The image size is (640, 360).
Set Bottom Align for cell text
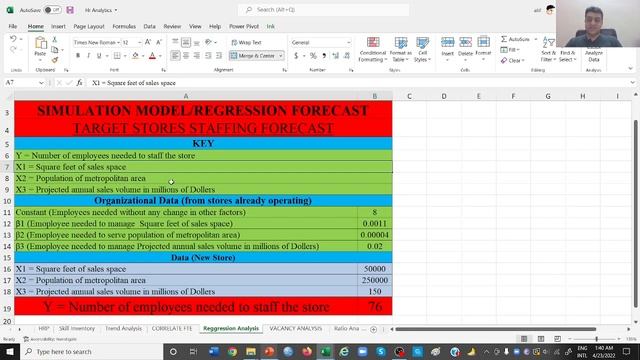[x=196, y=42]
